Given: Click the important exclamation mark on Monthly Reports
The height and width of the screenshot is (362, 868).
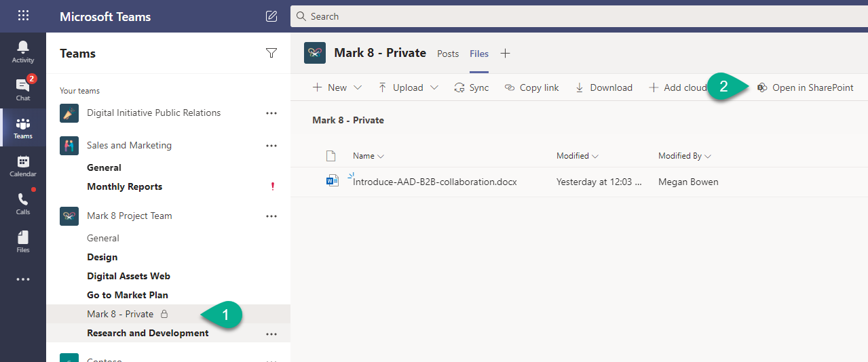Looking at the screenshot, I should [273, 186].
